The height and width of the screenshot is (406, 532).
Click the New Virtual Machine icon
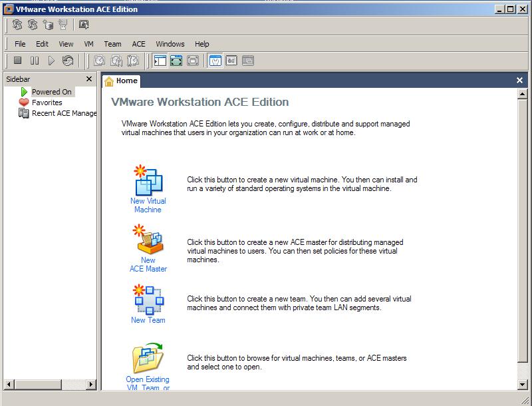(148, 180)
